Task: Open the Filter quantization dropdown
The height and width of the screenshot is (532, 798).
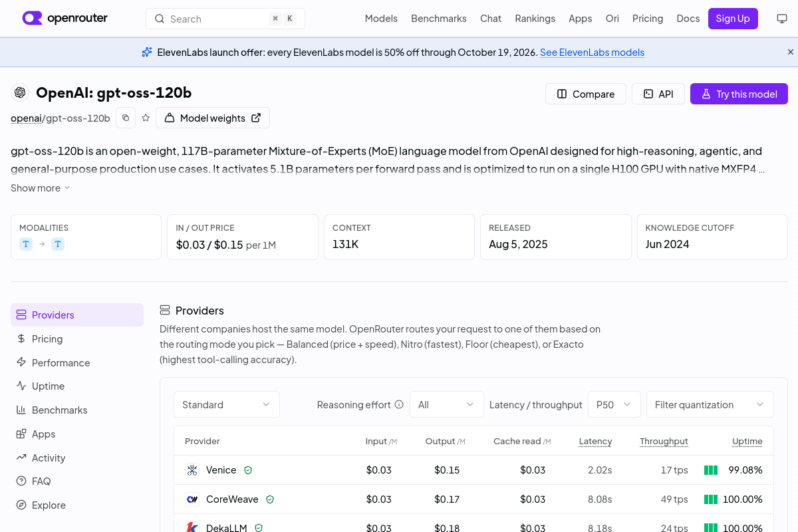Action: (x=710, y=404)
